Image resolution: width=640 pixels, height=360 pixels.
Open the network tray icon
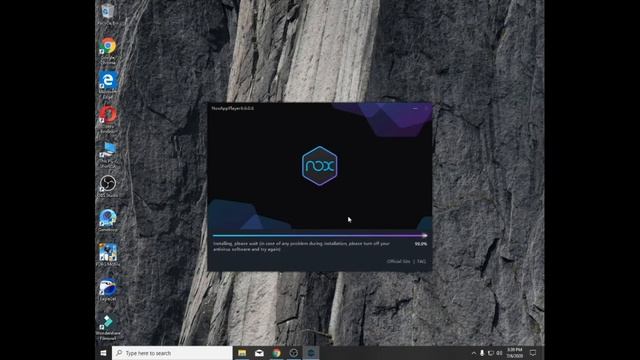tap(491, 353)
